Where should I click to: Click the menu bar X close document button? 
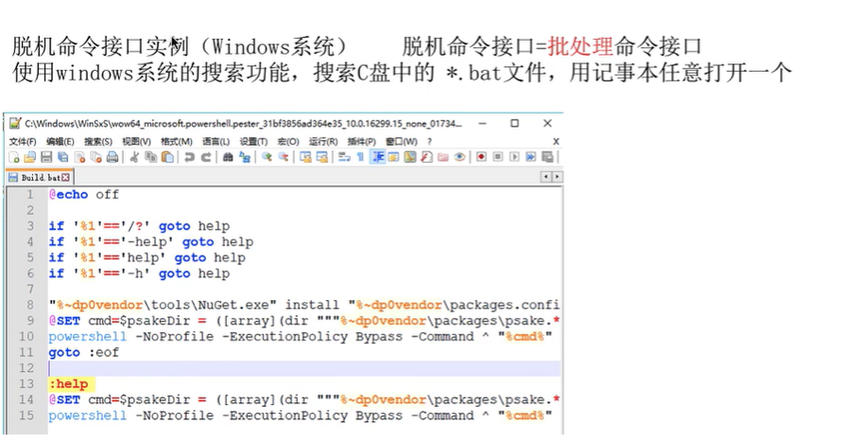(556, 141)
